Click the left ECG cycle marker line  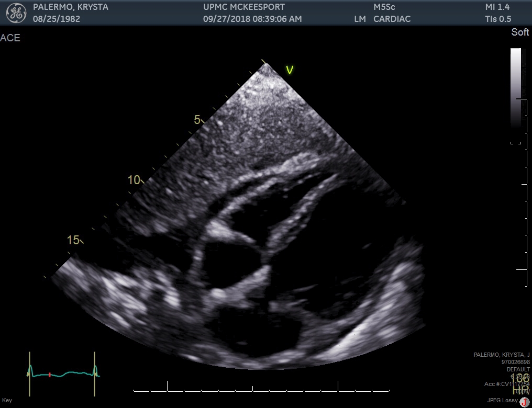[30, 373]
